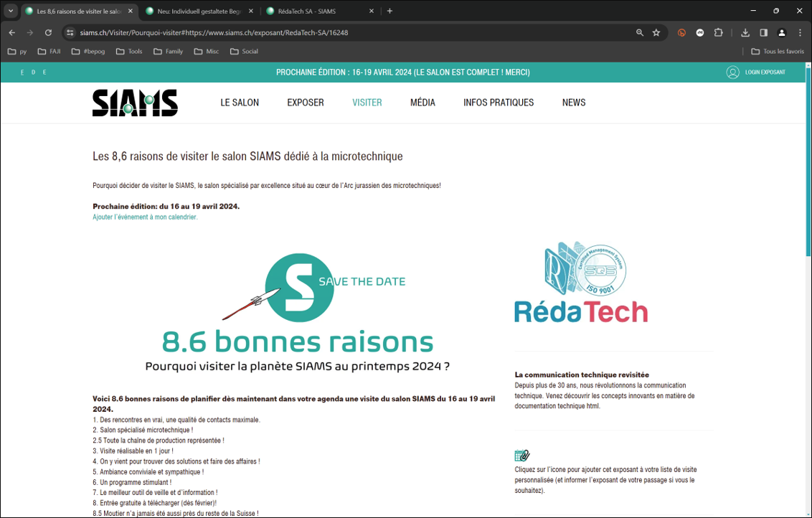Click the PROCHAINE ÉDITION banner text

[x=403, y=72]
